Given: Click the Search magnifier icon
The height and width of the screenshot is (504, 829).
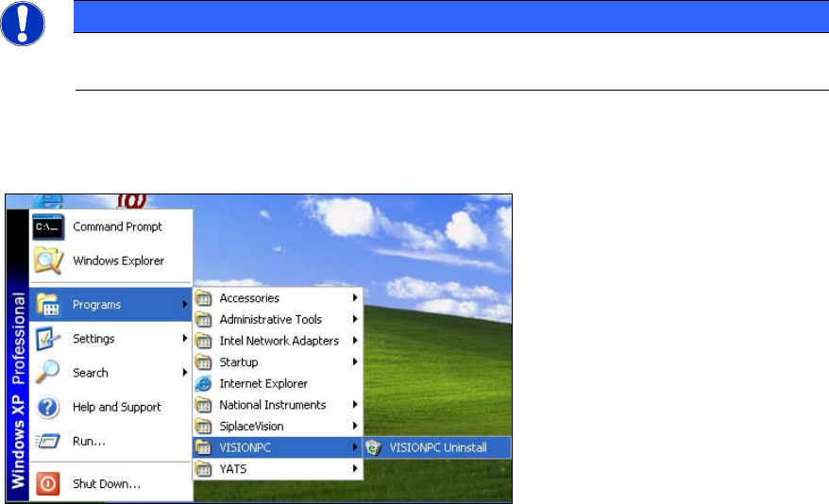Looking at the screenshot, I should [x=48, y=372].
